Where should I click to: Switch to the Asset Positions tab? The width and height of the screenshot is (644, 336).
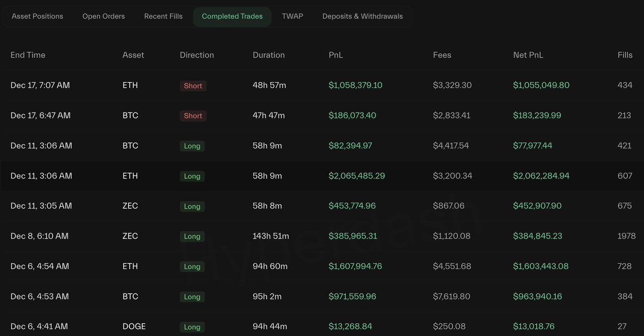click(38, 16)
